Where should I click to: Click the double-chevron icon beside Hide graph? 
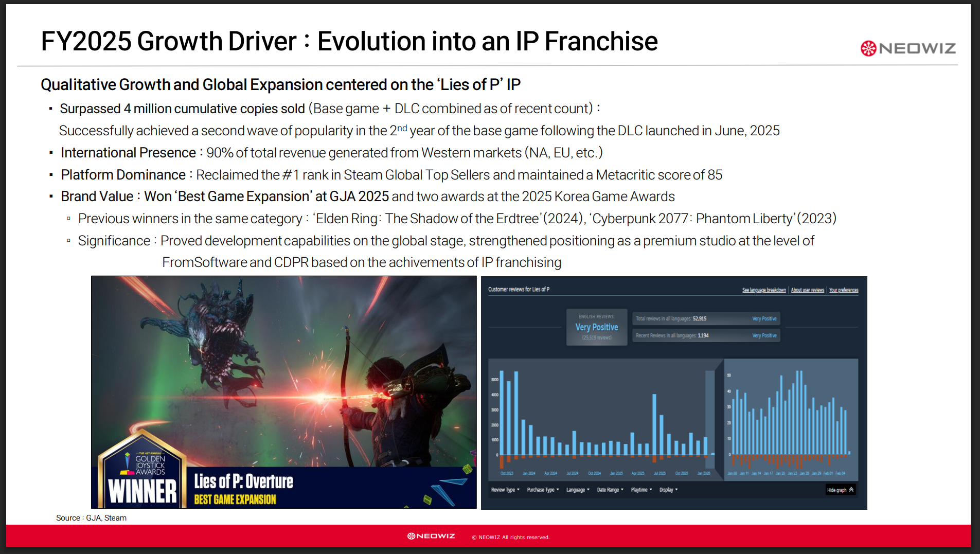pos(851,490)
